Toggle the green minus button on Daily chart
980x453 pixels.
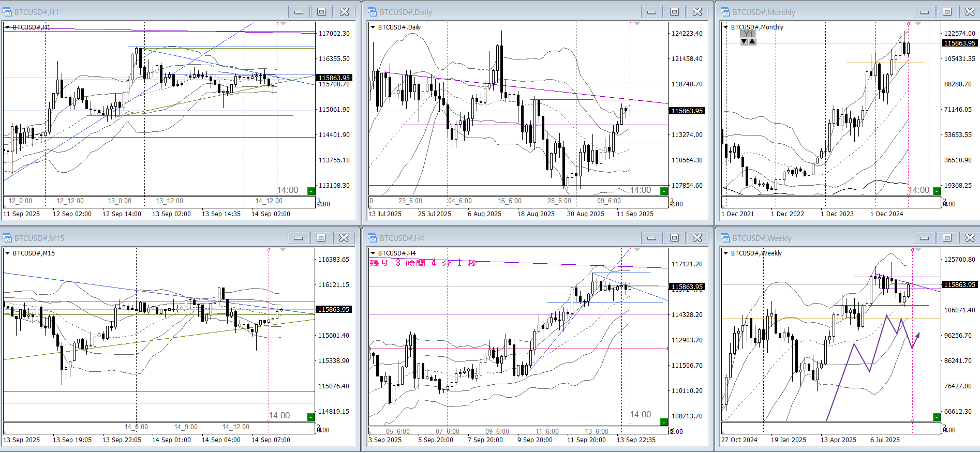[664, 191]
